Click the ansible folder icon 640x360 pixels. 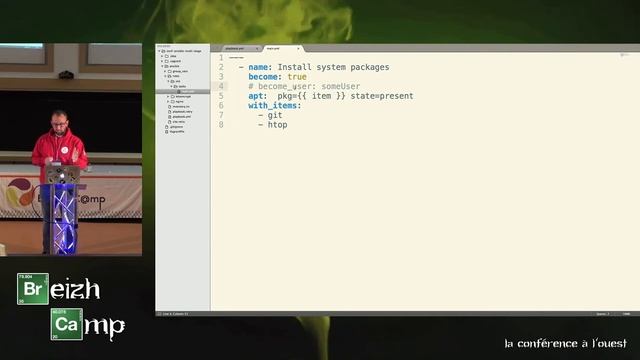(x=166, y=66)
